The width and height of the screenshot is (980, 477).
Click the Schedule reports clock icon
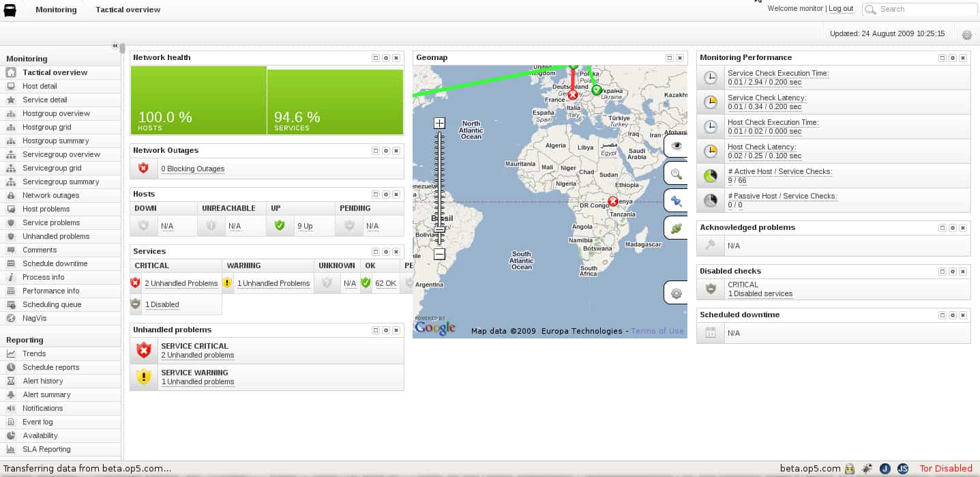(11, 367)
